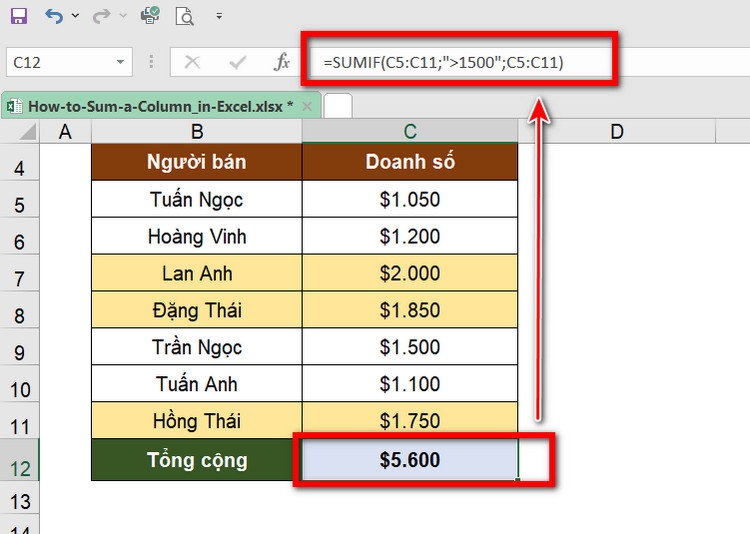Select row 11 header
The width and height of the screenshot is (750, 534).
[x=19, y=421]
